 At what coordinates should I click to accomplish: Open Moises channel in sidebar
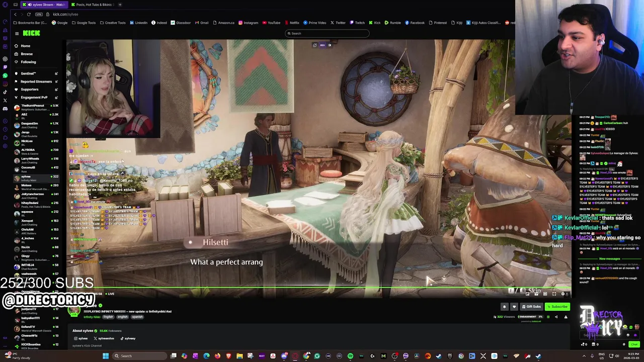pyautogui.click(x=36, y=187)
